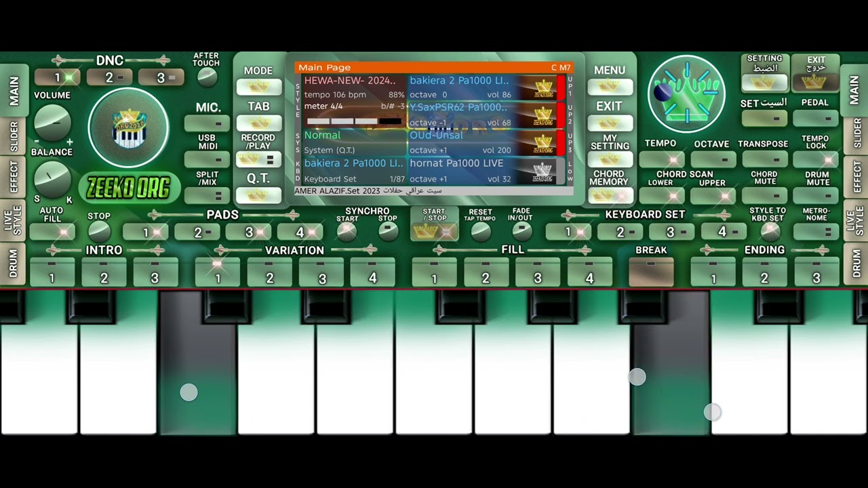Toggle DNC button 2
Screen dimensions: 868x488
click(x=109, y=78)
